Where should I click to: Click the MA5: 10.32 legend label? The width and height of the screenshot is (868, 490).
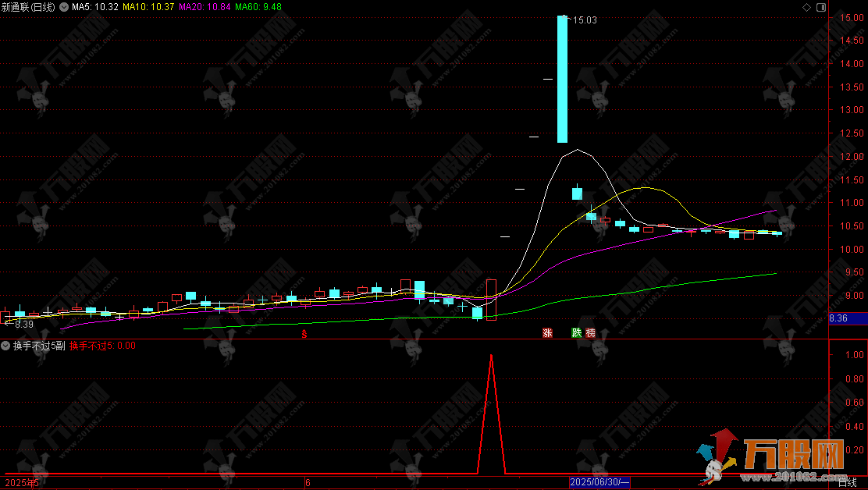coord(95,7)
